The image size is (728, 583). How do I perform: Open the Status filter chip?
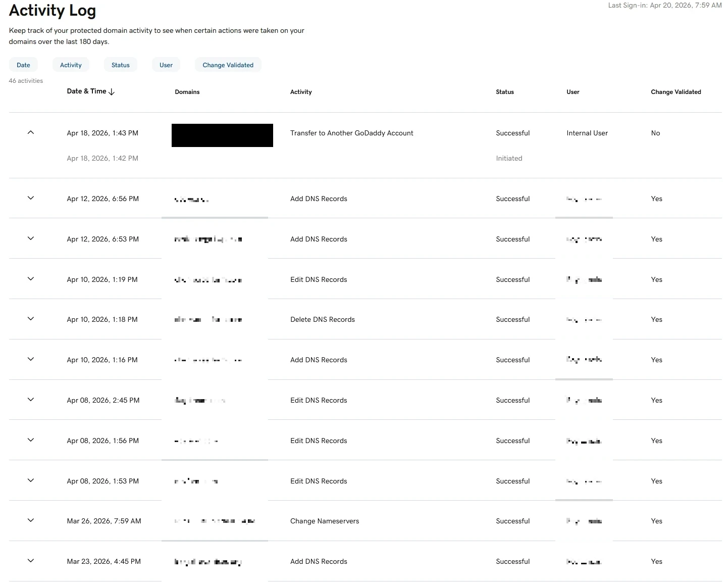[x=121, y=65]
